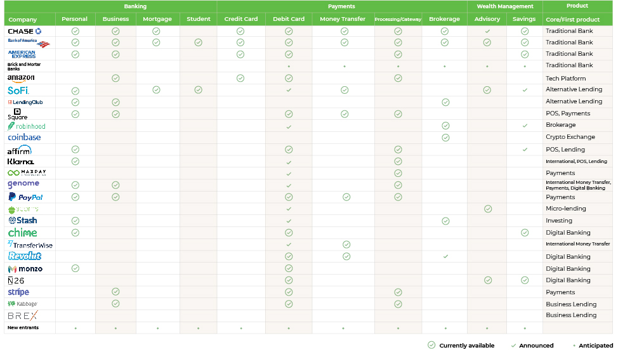Image resolution: width=644 pixels, height=352 pixels.
Task: Click 'Tech Platform' in the Amazon row
Action: point(565,79)
